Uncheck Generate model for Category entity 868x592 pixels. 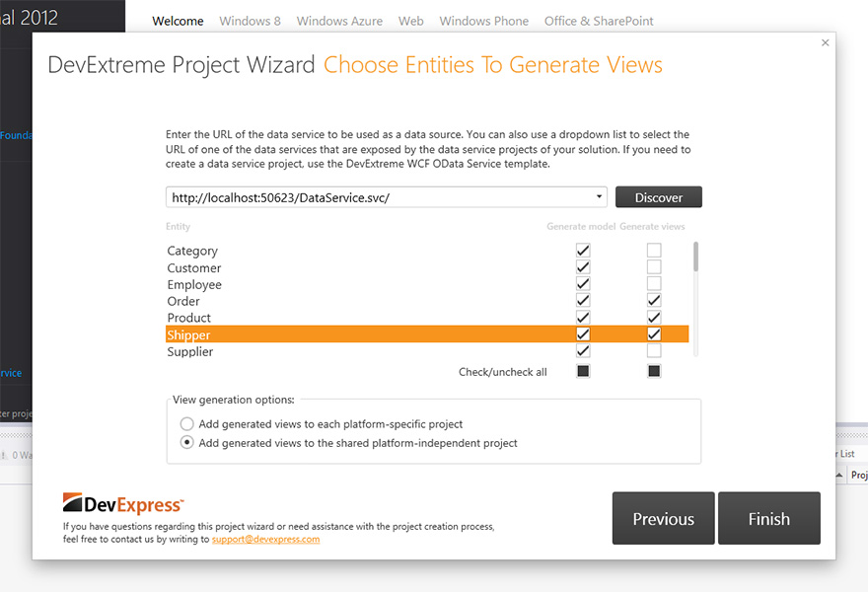click(x=583, y=251)
